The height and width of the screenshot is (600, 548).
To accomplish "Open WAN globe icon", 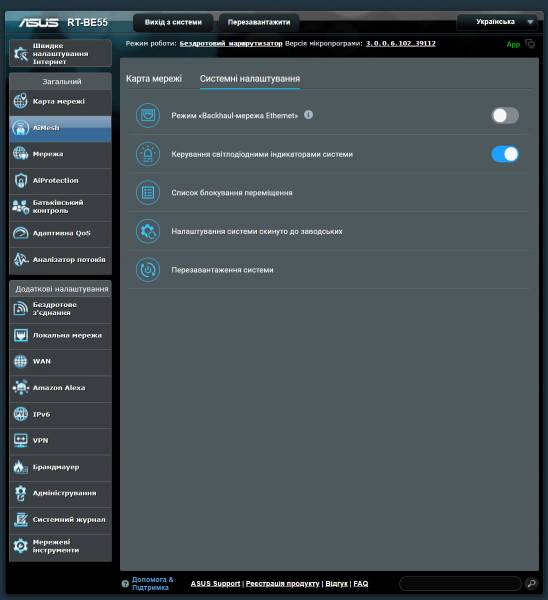I will point(21,361).
